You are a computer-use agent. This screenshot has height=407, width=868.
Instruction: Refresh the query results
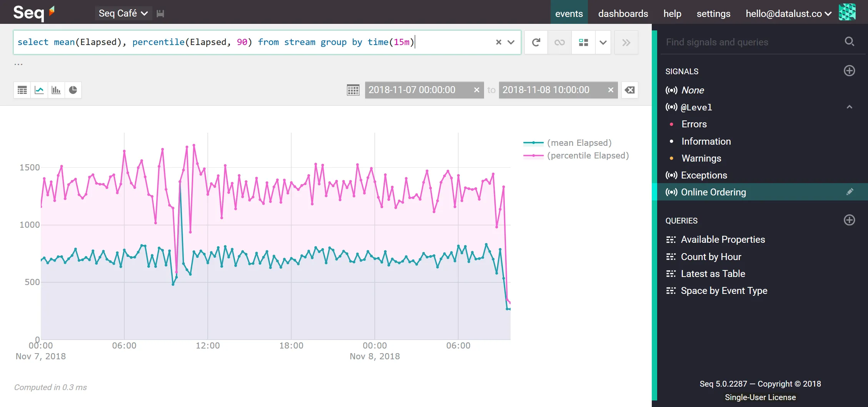536,42
